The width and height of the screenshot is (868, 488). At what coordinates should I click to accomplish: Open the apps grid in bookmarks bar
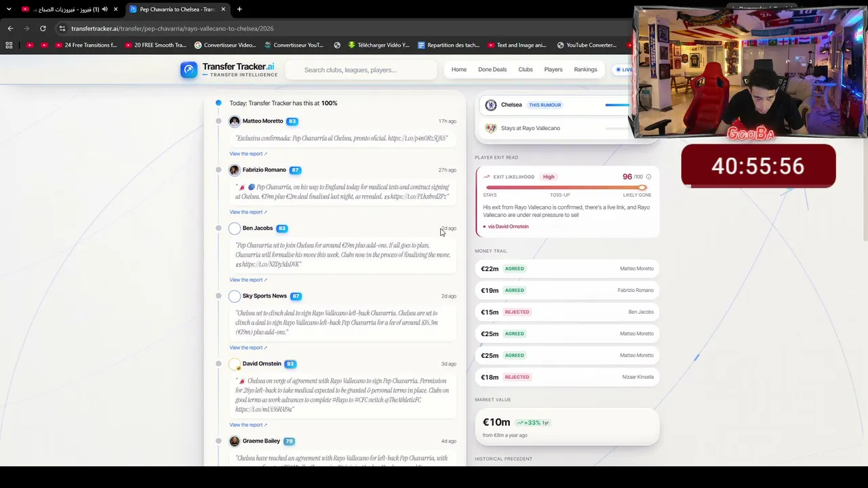tap(9, 45)
